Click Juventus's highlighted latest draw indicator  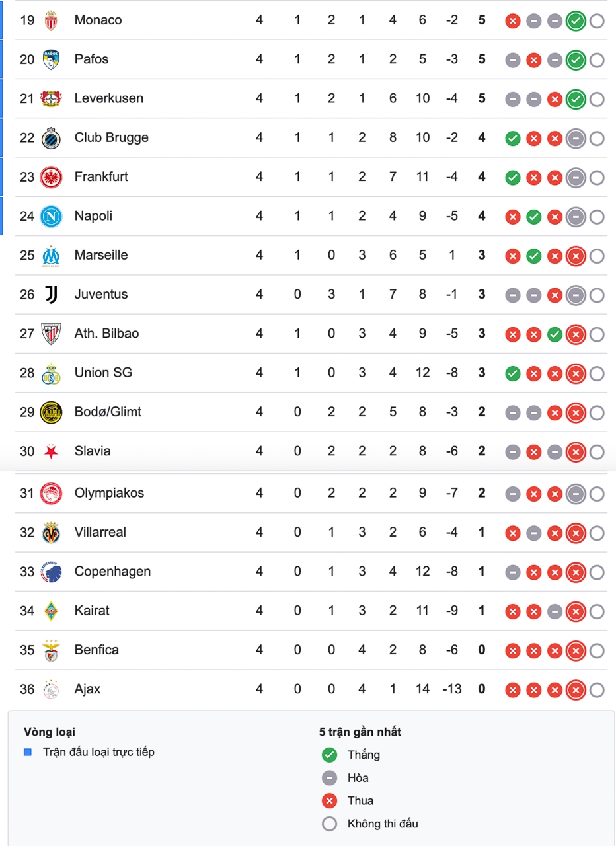(x=576, y=295)
